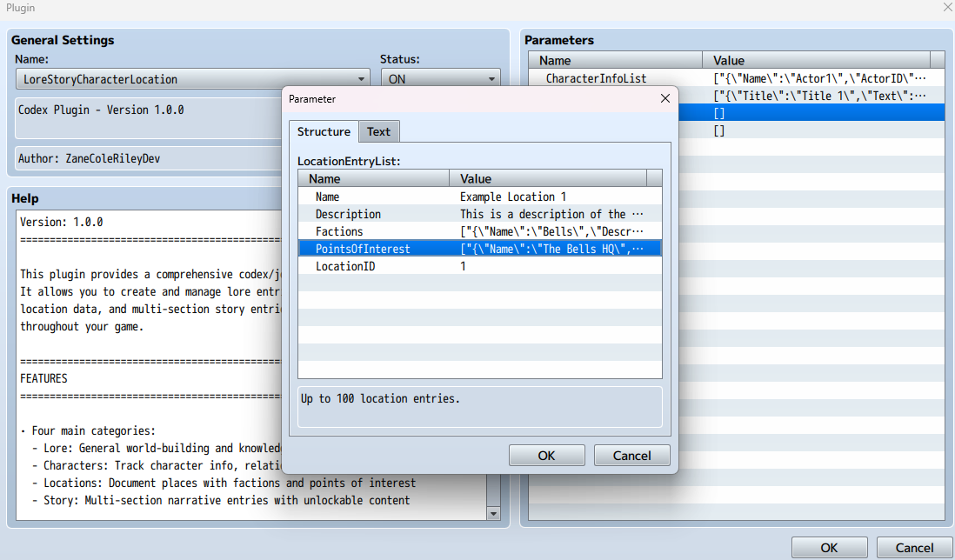
Task: Click the Factions value with Bells
Action: coord(551,231)
